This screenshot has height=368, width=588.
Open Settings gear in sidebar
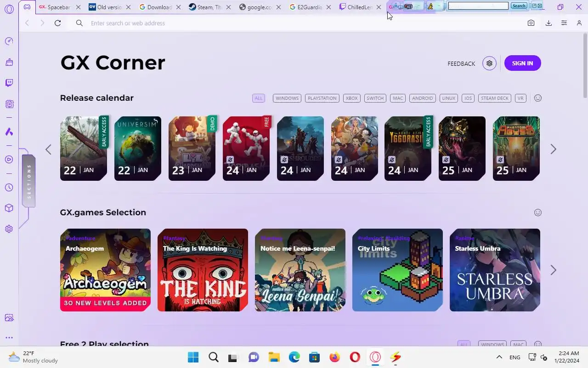click(9, 229)
